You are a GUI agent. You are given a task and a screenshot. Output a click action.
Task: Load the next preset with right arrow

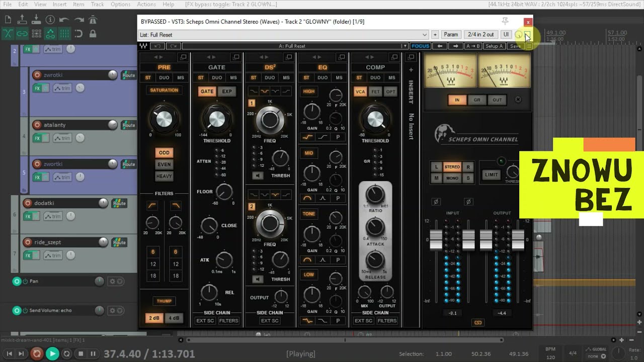click(x=456, y=46)
